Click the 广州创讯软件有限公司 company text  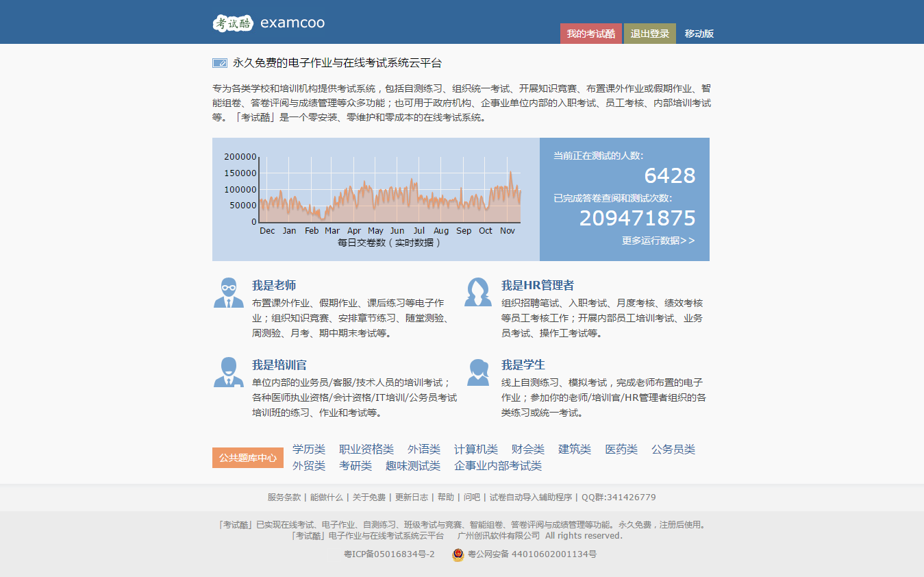click(x=499, y=536)
